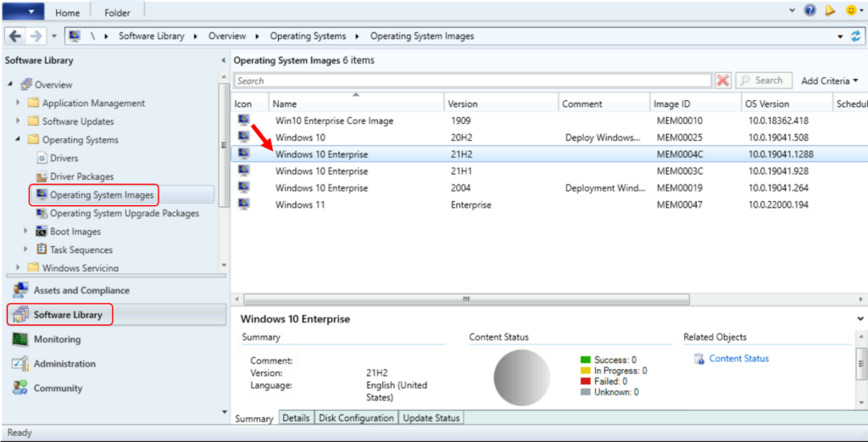Image resolution: width=868 pixels, height=442 pixels.
Task: Switch to the Disk Configuration tab
Action: (356, 418)
